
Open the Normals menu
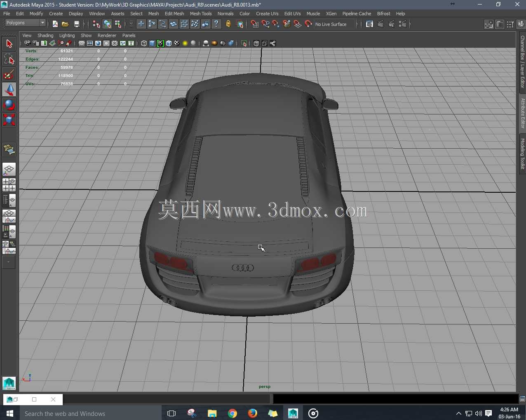coord(225,14)
